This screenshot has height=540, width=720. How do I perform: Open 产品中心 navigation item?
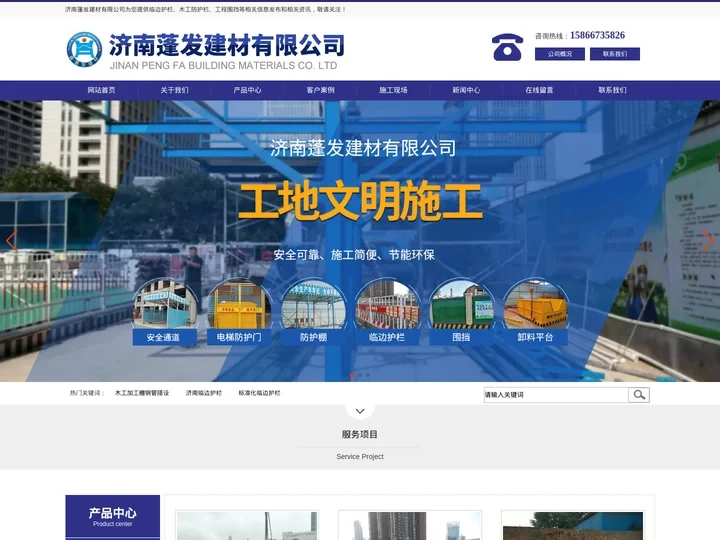pyautogui.click(x=248, y=90)
